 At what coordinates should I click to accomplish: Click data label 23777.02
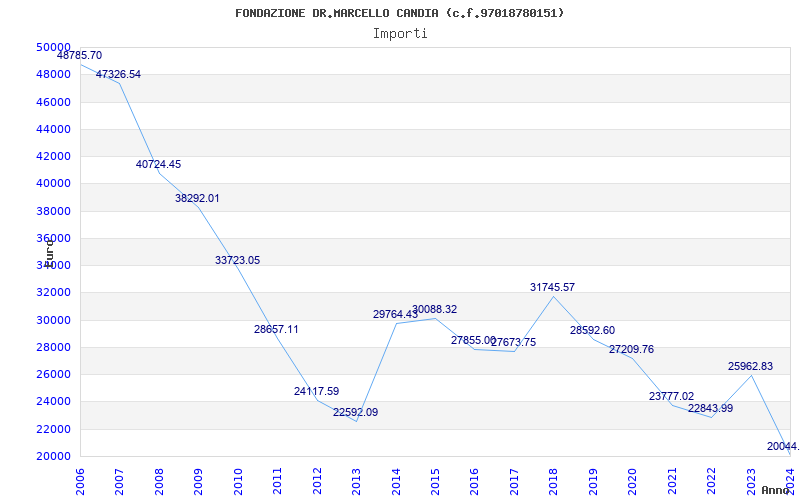[x=671, y=396]
